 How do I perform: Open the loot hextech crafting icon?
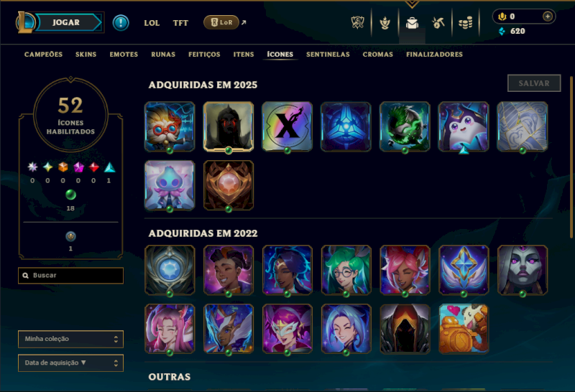(x=438, y=23)
